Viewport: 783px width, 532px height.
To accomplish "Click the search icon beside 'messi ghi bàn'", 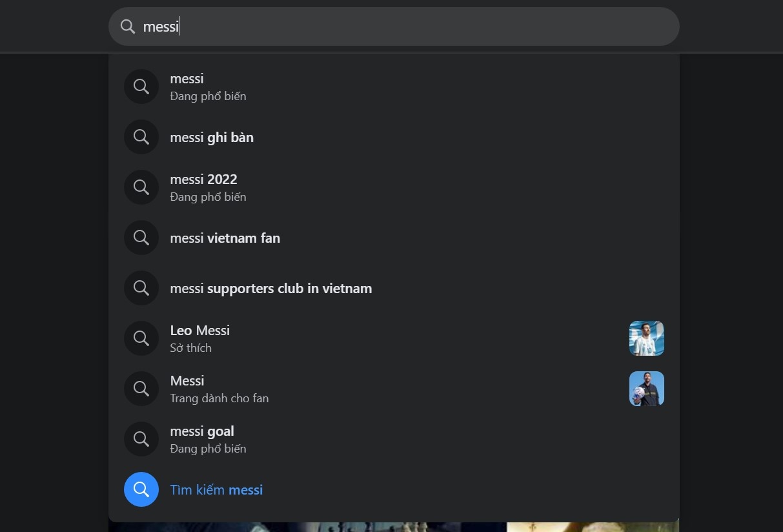I will 141,137.
